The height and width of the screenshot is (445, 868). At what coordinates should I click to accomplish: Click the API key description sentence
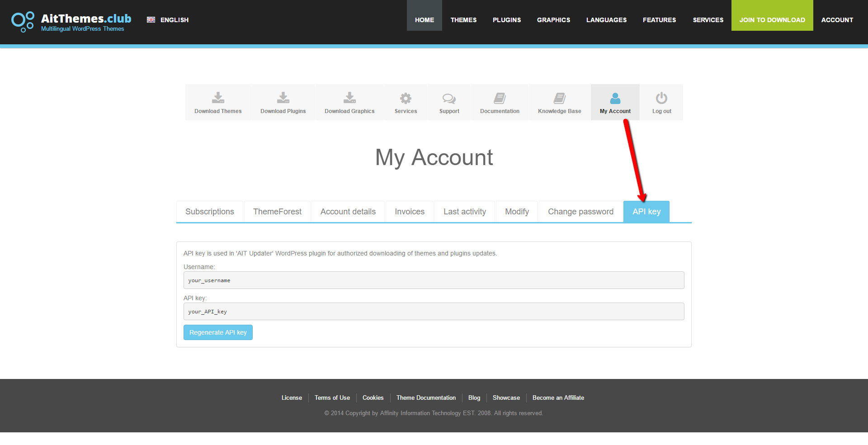[x=340, y=253]
